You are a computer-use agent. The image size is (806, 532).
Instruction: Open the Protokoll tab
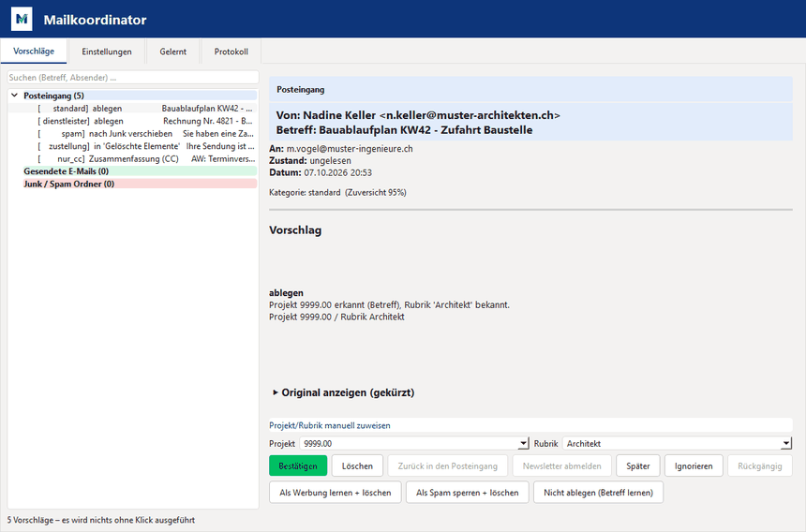[231, 52]
